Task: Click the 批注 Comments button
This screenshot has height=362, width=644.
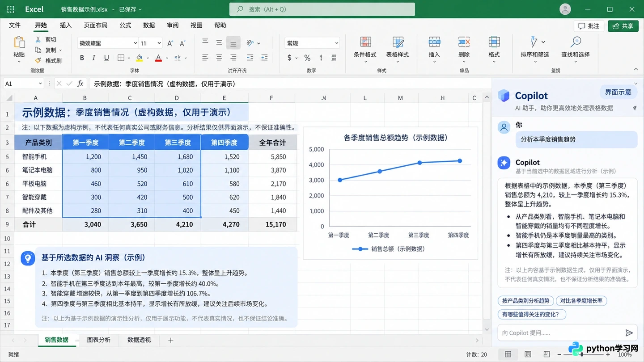Action: click(589, 26)
